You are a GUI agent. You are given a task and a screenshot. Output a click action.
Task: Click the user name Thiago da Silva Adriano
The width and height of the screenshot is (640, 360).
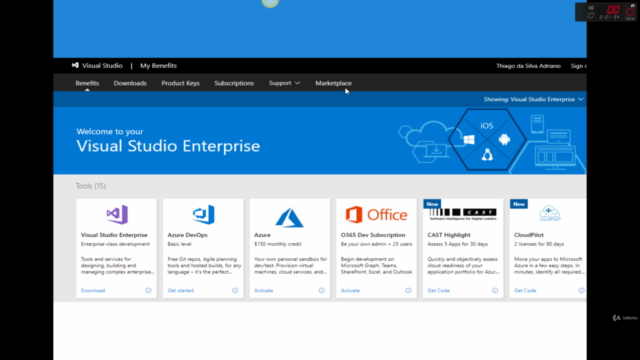(x=528, y=66)
